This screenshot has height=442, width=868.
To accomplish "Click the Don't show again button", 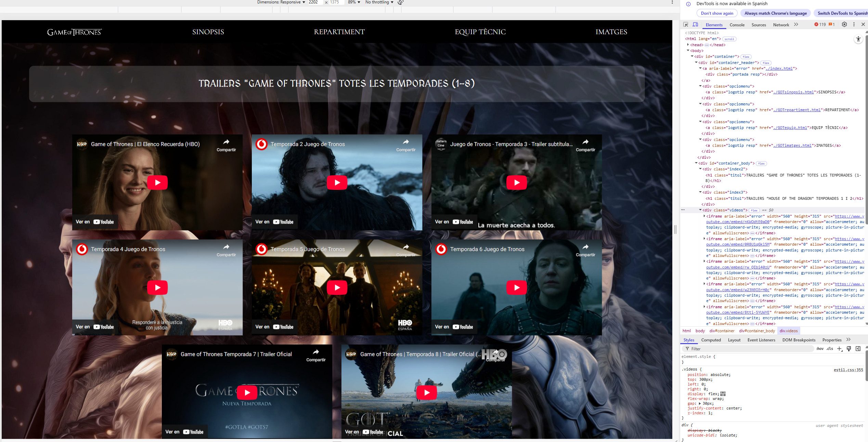I will point(717,13).
